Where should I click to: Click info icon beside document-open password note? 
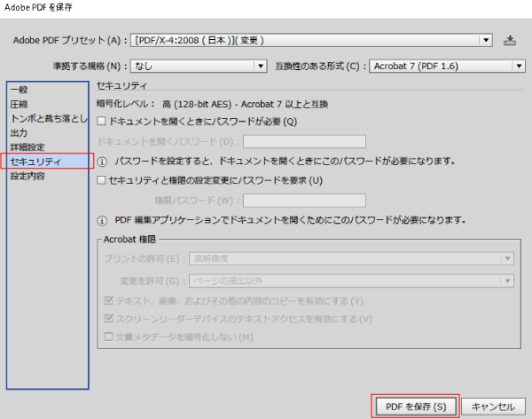pyautogui.click(x=102, y=162)
